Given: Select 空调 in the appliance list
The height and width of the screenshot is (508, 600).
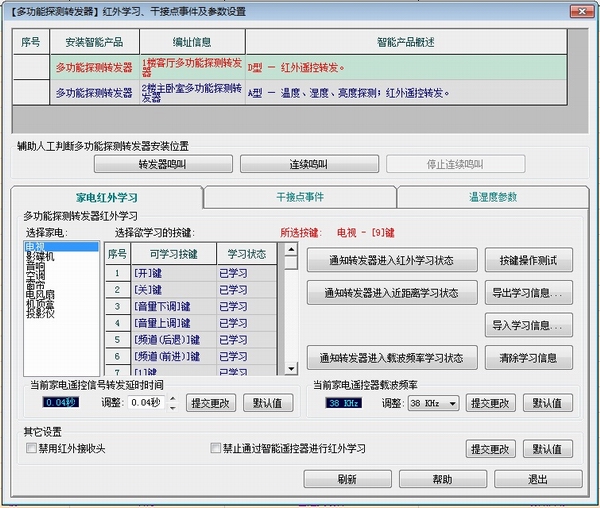Looking at the screenshot, I should click(x=35, y=274).
